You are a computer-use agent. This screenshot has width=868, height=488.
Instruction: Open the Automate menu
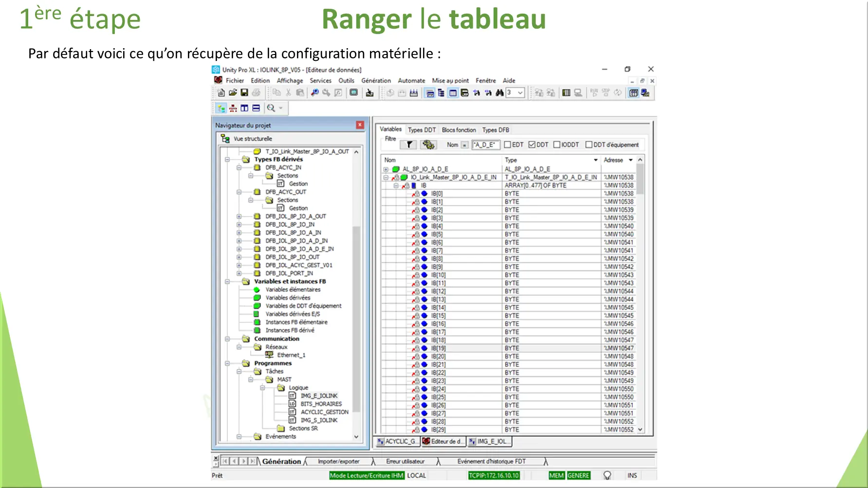tap(411, 81)
